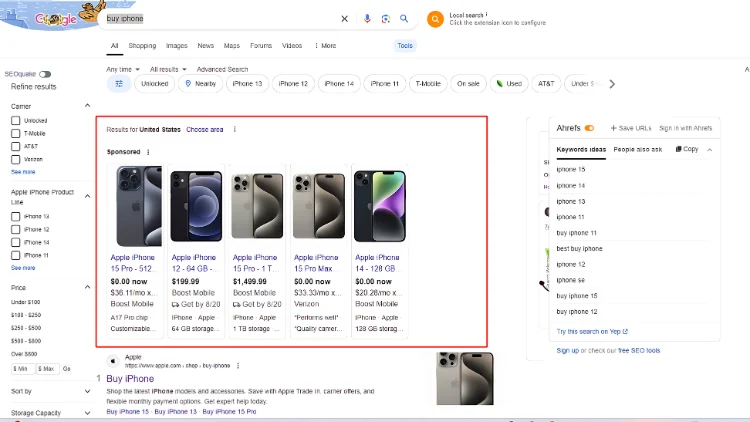Click inside the $ Max price field

[x=48, y=369]
